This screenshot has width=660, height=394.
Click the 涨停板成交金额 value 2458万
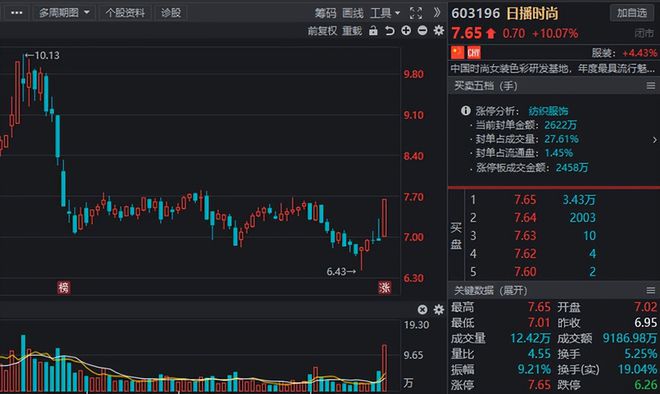pos(572,168)
